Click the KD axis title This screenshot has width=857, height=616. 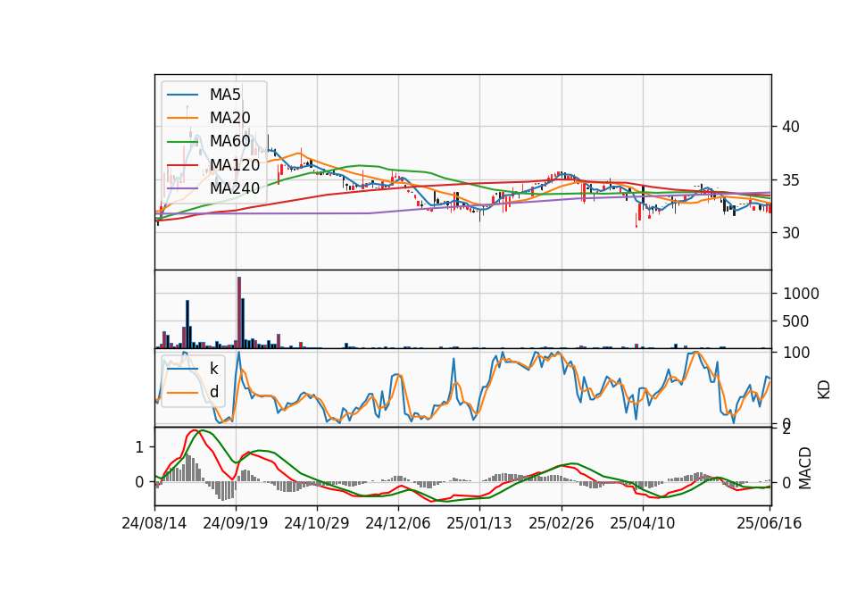click(x=824, y=390)
